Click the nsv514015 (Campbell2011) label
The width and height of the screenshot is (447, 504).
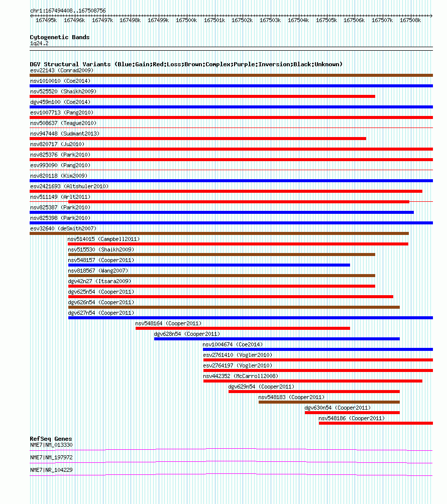tap(103, 239)
